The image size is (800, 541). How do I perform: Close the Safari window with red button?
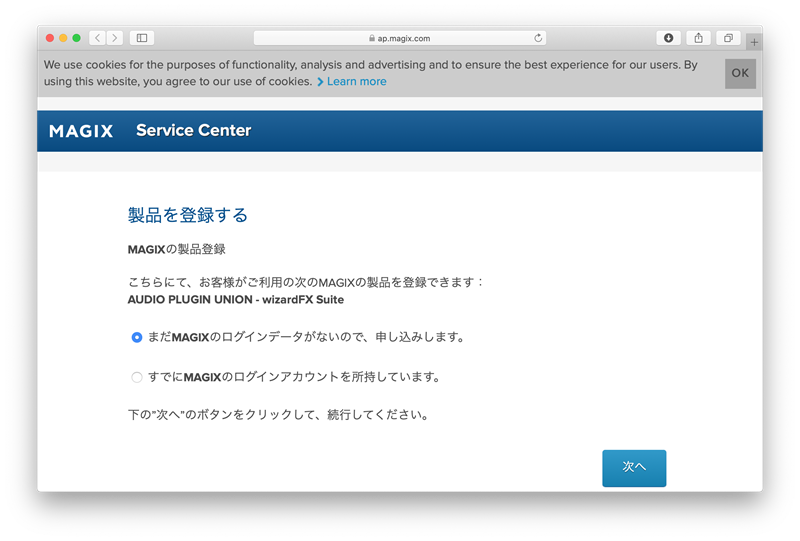point(50,38)
